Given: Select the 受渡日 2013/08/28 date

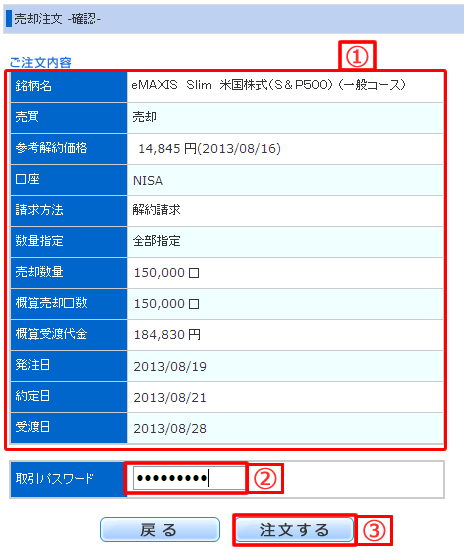Looking at the screenshot, I should tap(170, 429).
